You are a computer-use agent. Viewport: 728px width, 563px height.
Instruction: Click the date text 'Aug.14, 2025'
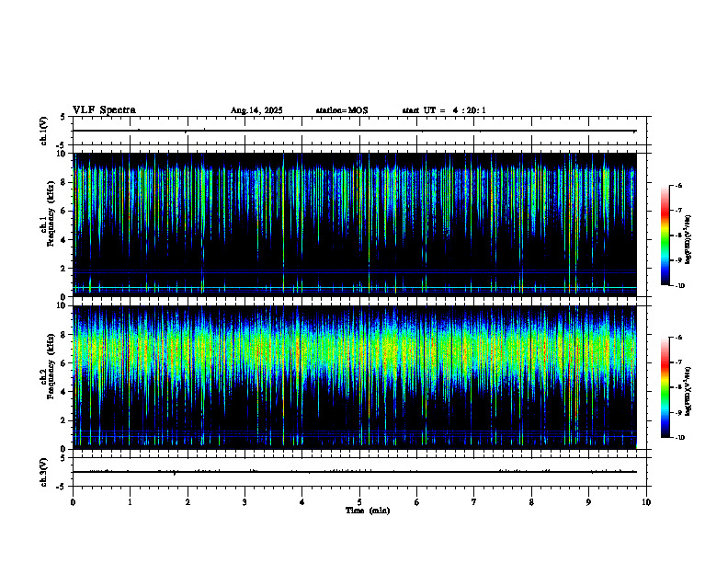coord(256,110)
